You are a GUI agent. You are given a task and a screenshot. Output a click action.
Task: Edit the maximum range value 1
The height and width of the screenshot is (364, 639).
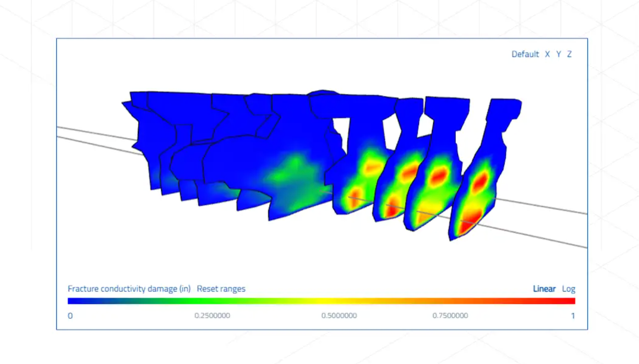click(573, 316)
